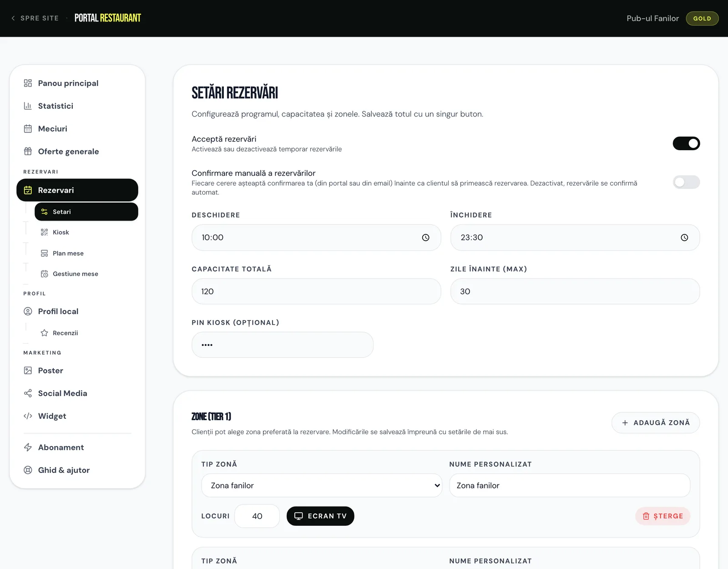Go to Plan mese page

click(86, 254)
